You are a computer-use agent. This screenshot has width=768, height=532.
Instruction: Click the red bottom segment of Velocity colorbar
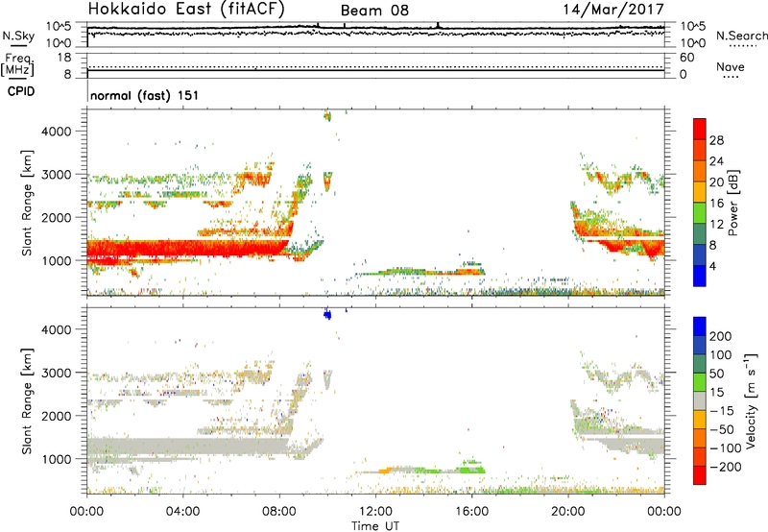click(700, 475)
